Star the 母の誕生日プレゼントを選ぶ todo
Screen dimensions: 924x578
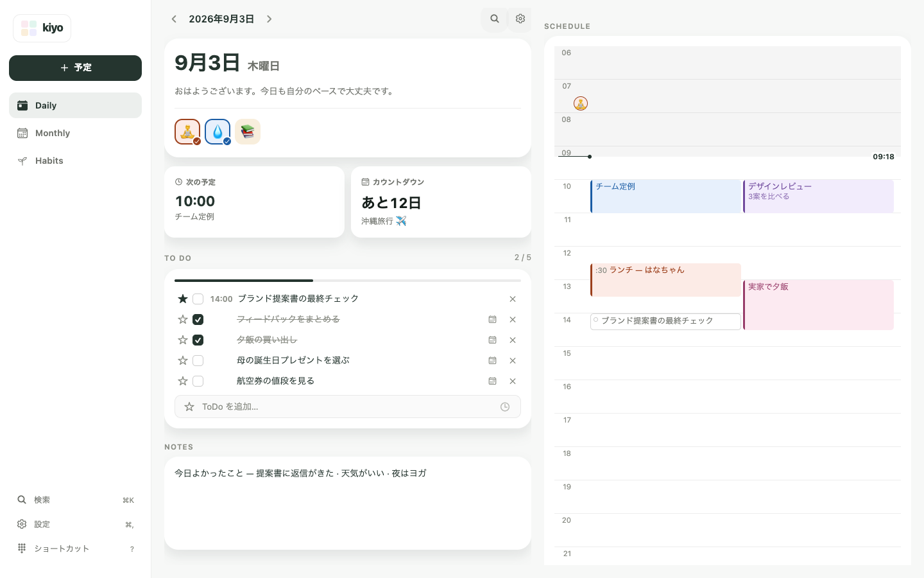coord(183,360)
